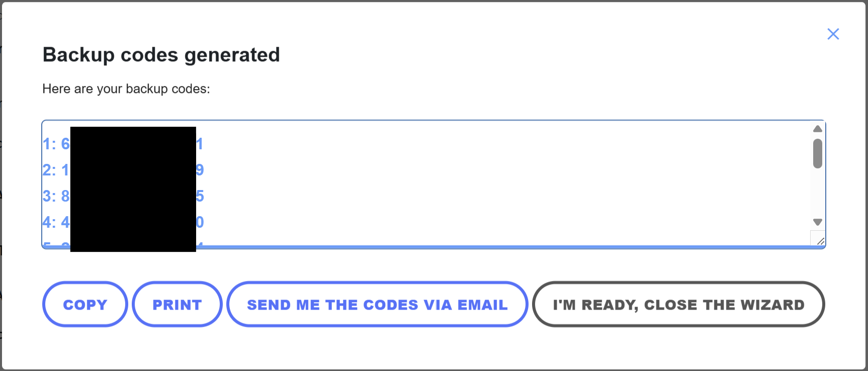
Task: Copy the backup codes to clipboard
Action: (x=85, y=304)
